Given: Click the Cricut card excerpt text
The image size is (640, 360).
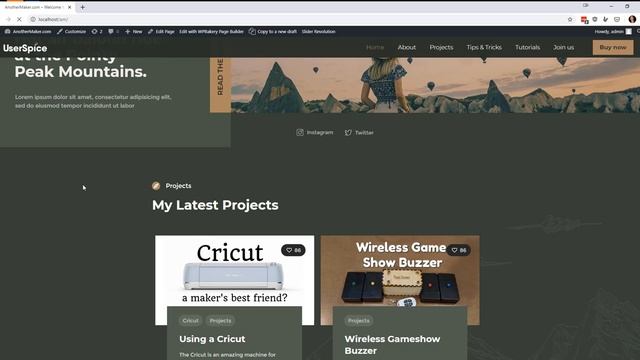Looking at the screenshot, I should (227, 355).
